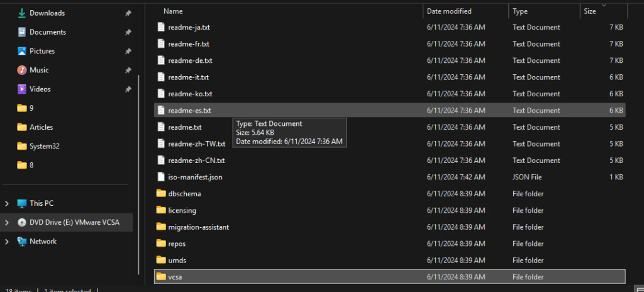
Task: Click the iso-manifest.json file icon
Action: pos(161,177)
